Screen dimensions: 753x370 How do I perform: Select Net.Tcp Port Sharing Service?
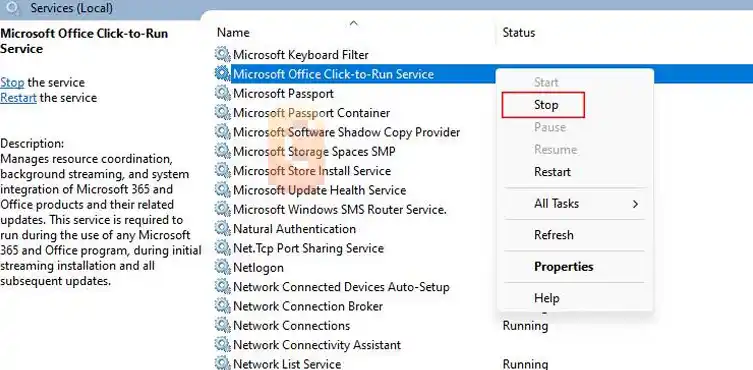tap(308, 248)
